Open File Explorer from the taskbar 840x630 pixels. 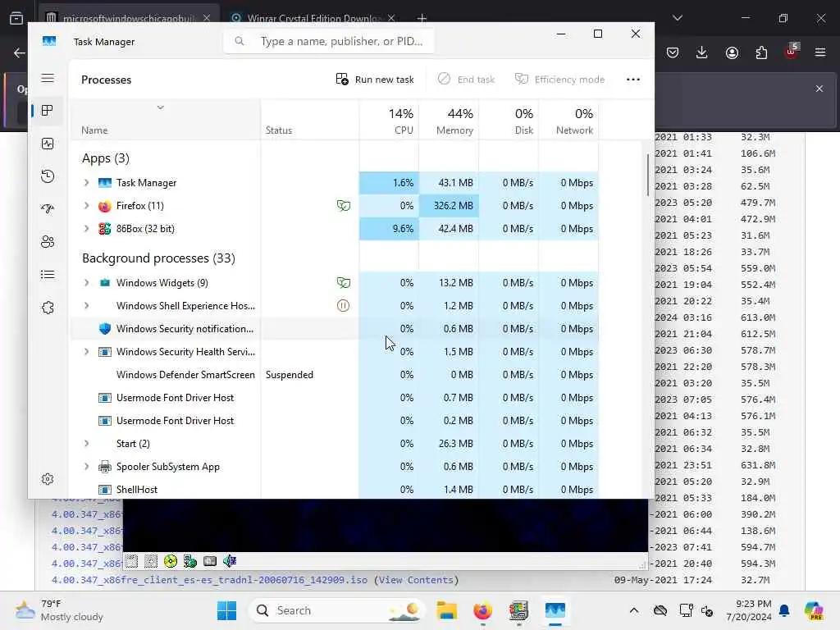pyautogui.click(x=446, y=610)
